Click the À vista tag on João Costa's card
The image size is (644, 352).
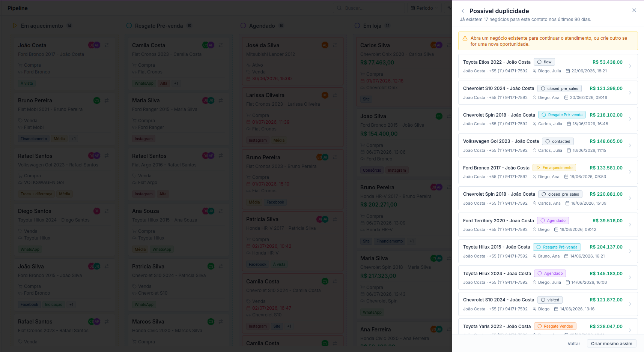click(27, 83)
